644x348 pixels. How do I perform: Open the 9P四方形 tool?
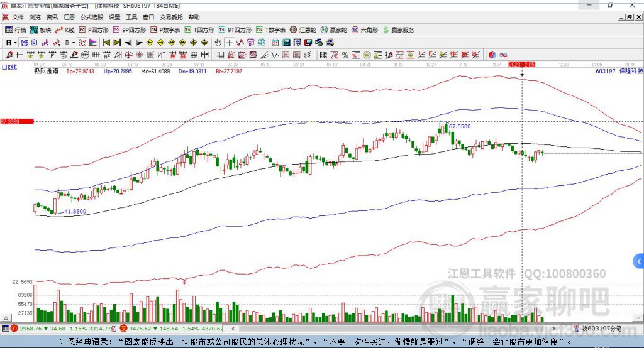[130, 30]
